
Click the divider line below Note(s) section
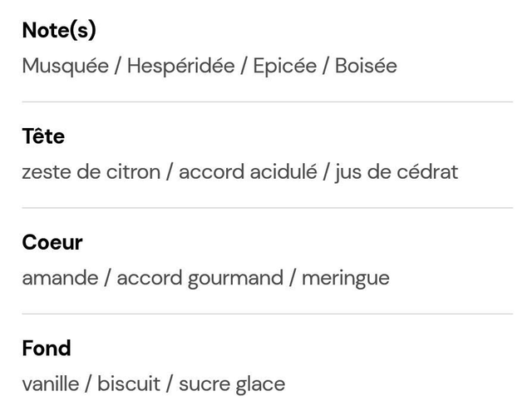(267, 102)
